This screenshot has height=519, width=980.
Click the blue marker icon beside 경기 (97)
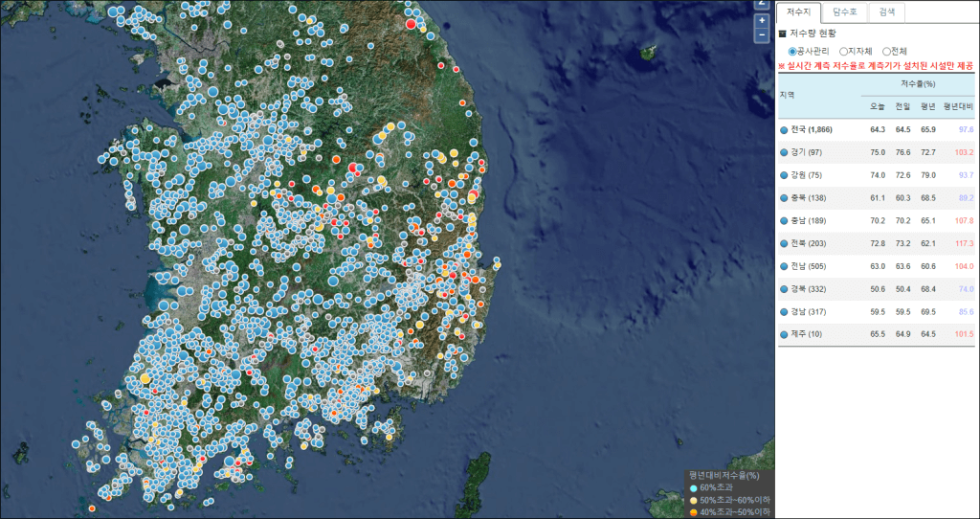784,152
